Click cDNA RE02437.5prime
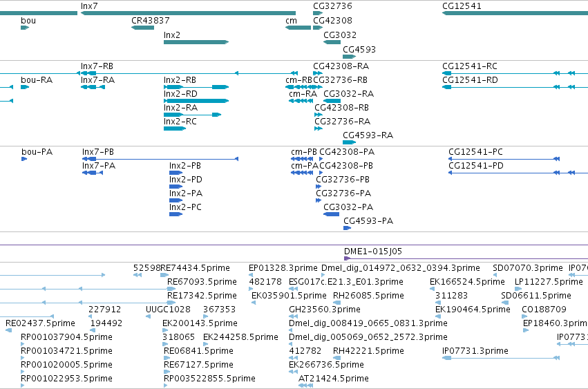 (40, 323)
